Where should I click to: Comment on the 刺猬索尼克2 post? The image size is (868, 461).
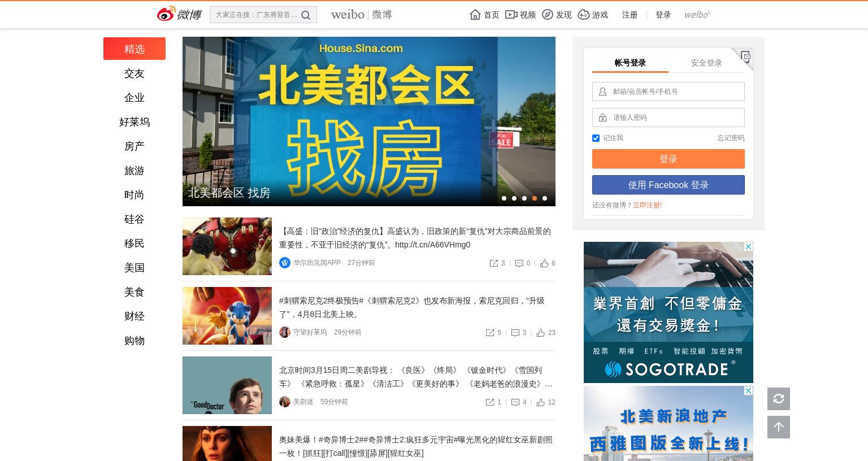point(515,333)
